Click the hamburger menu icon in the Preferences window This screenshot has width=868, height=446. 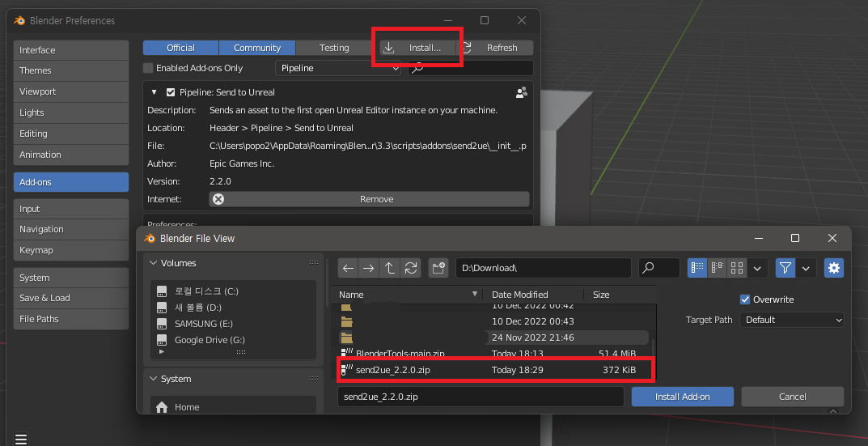click(21, 439)
